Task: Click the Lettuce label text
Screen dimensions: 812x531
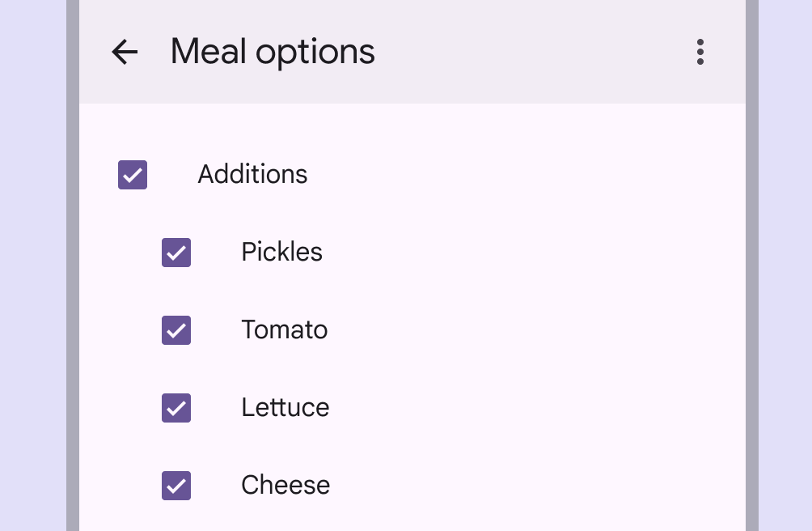Action: [285, 408]
